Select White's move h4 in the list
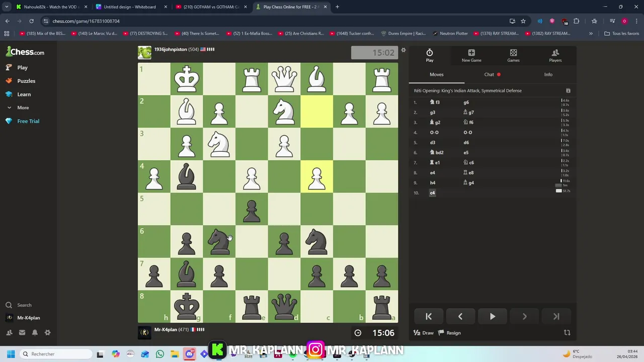This screenshot has height=362, width=644. coord(433,183)
